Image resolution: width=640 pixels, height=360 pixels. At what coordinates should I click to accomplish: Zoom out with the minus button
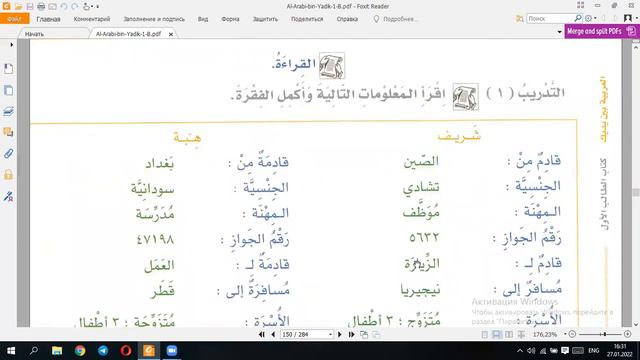(x=572, y=334)
